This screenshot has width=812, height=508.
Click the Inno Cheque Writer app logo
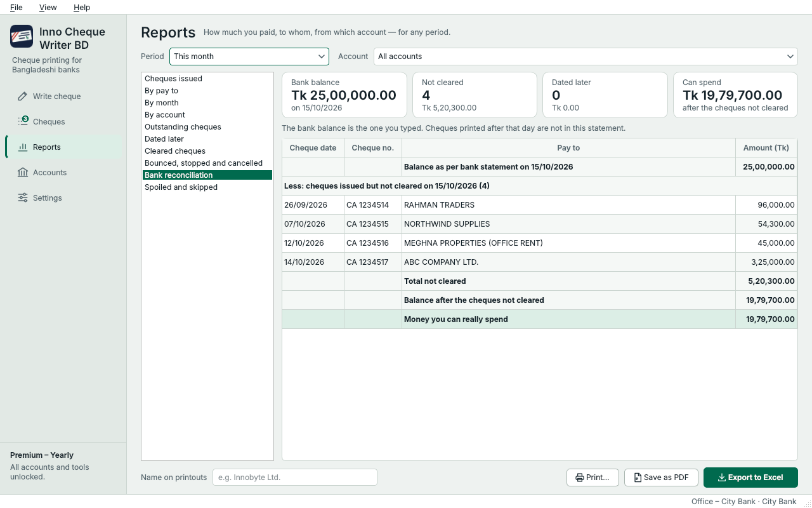[x=22, y=36]
